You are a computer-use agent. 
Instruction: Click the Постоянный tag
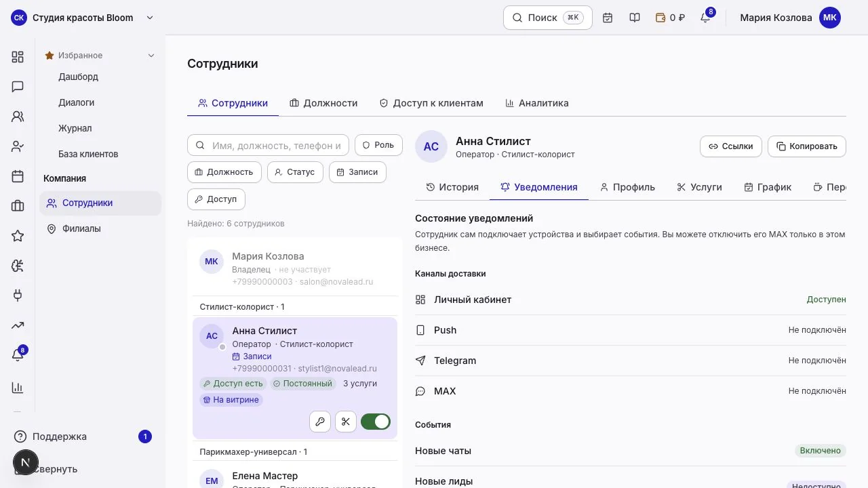coord(302,384)
